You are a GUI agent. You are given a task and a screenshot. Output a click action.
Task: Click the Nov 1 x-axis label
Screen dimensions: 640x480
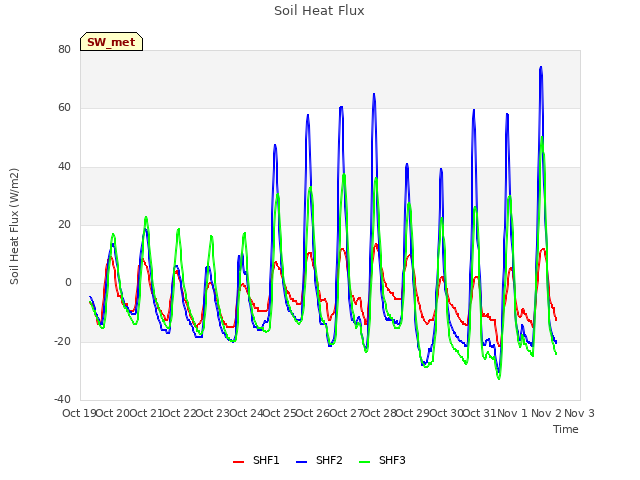pyautogui.click(x=512, y=413)
